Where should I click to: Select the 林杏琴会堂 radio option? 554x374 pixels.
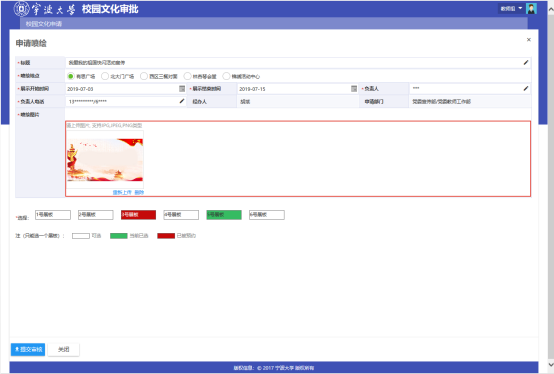(x=187, y=76)
